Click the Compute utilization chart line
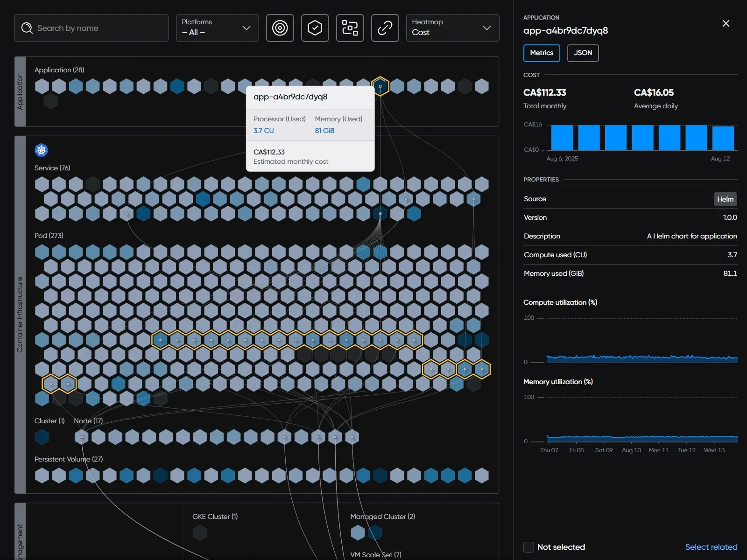 (x=642, y=358)
